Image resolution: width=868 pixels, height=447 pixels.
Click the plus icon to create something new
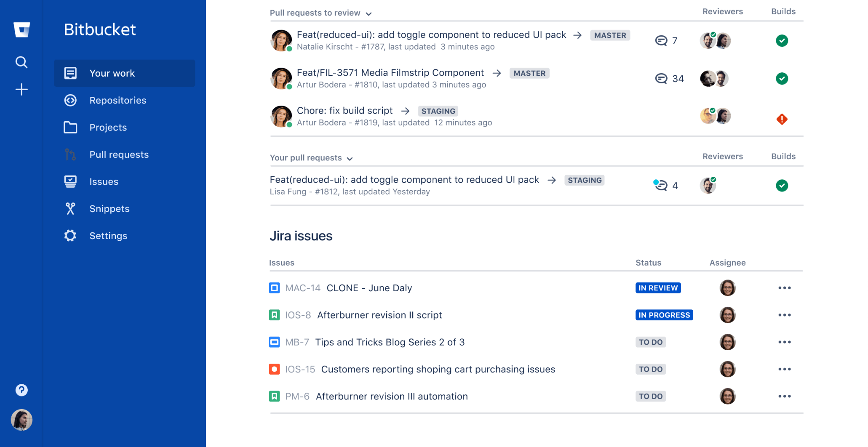coord(21,89)
